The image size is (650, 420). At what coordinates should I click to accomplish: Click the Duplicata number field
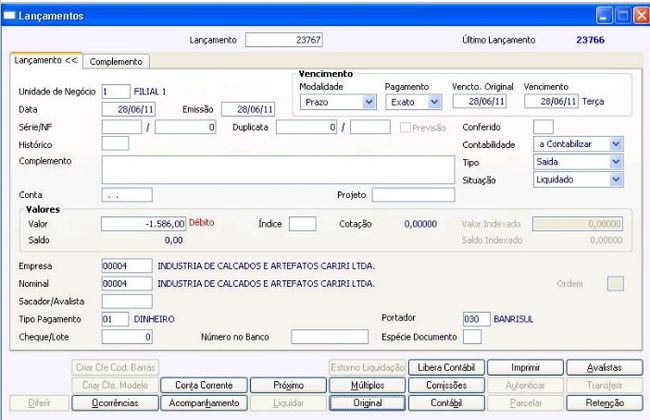coord(306,127)
